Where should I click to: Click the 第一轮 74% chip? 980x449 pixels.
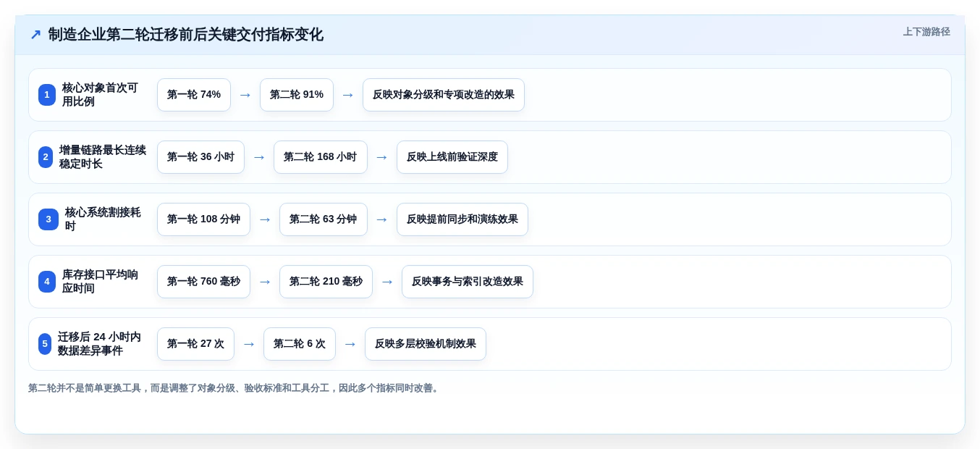pyautogui.click(x=194, y=95)
